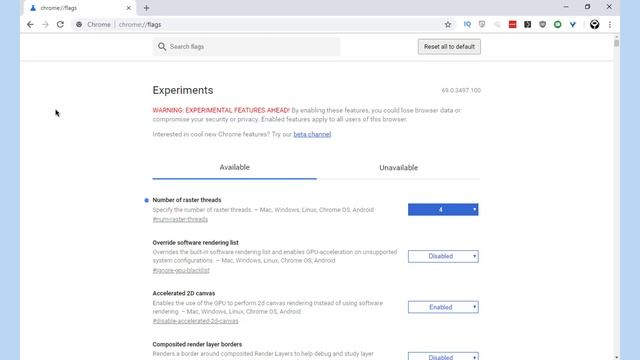The height and width of the screenshot is (360, 640).
Task: Click the Number of raster threads title
Action: [x=187, y=200]
